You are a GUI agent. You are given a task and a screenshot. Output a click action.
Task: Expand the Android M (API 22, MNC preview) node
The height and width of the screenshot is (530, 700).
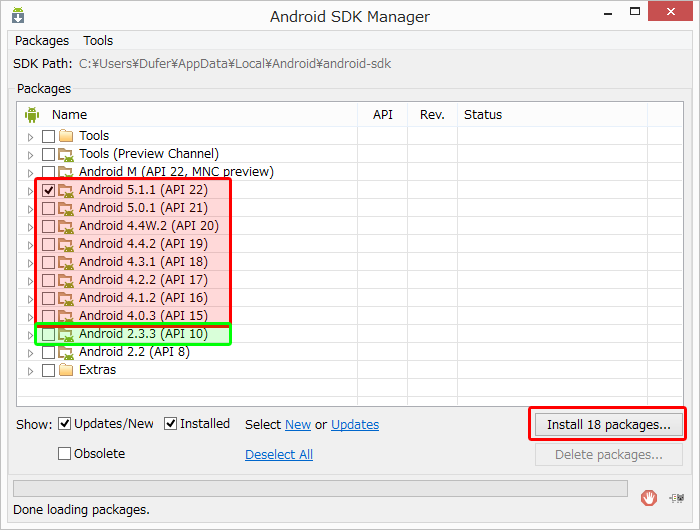(x=30, y=173)
